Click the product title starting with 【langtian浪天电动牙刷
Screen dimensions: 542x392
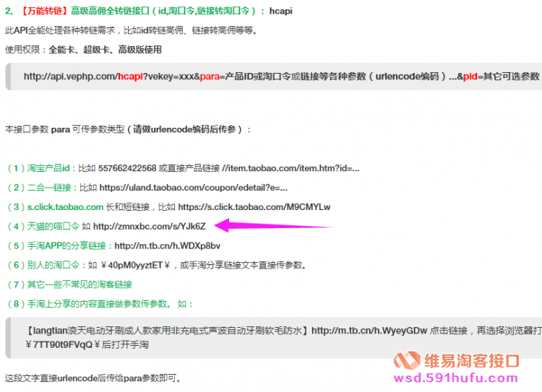(167, 331)
